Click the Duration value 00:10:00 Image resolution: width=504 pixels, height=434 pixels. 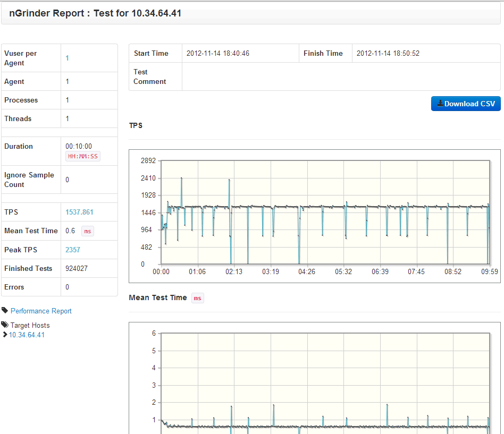point(79,146)
